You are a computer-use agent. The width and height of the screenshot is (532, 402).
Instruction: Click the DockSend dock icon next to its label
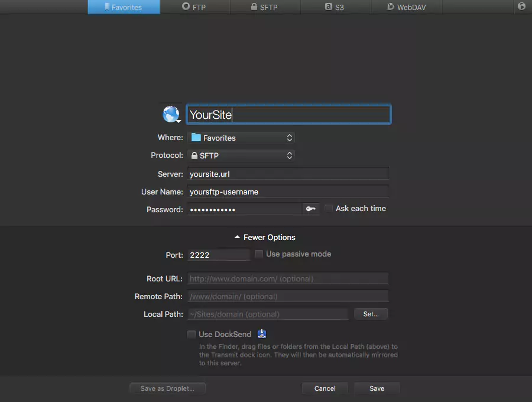coord(262,333)
